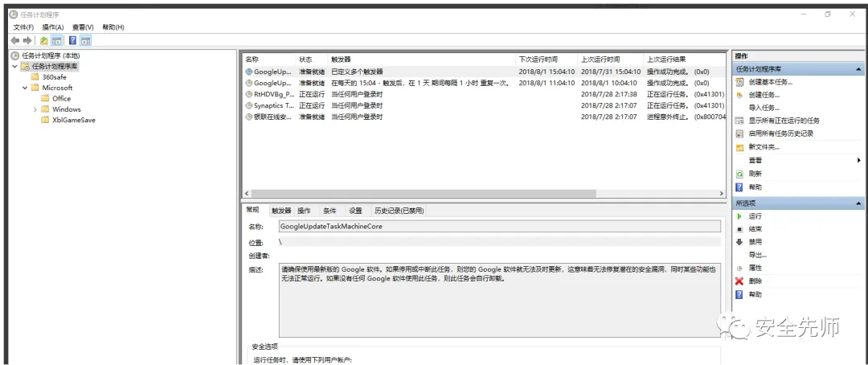The width and height of the screenshot is (868, 365).
Task: Toggle the show/hide action pane toolbar icon
Action: point(85,40)
